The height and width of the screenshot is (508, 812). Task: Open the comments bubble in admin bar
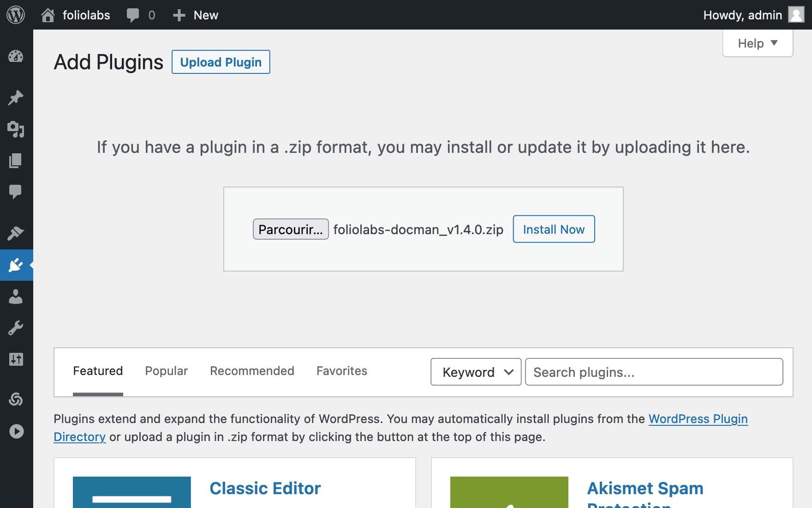pyautogui.click(x=133, y=15)
